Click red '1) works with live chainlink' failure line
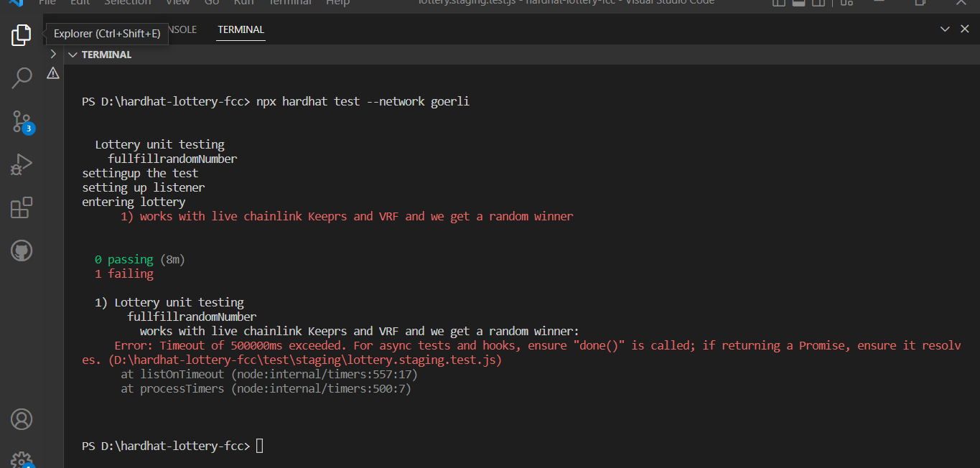 point(347,217)
